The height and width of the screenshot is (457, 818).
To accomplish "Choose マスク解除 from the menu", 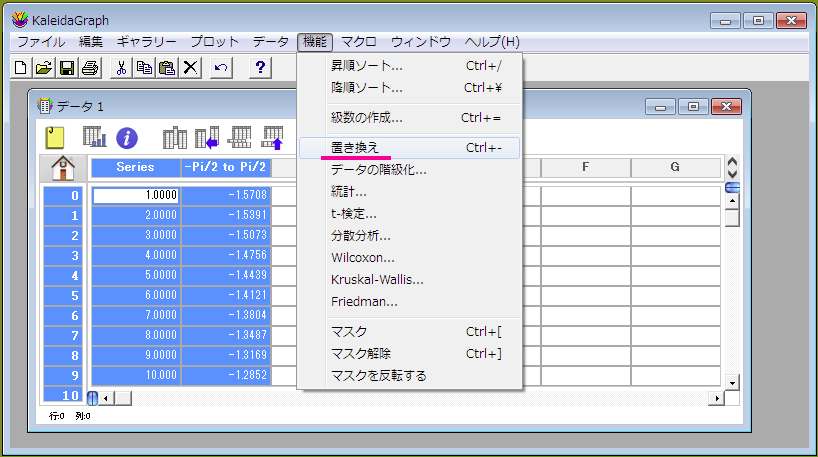I will pos(410,354).
